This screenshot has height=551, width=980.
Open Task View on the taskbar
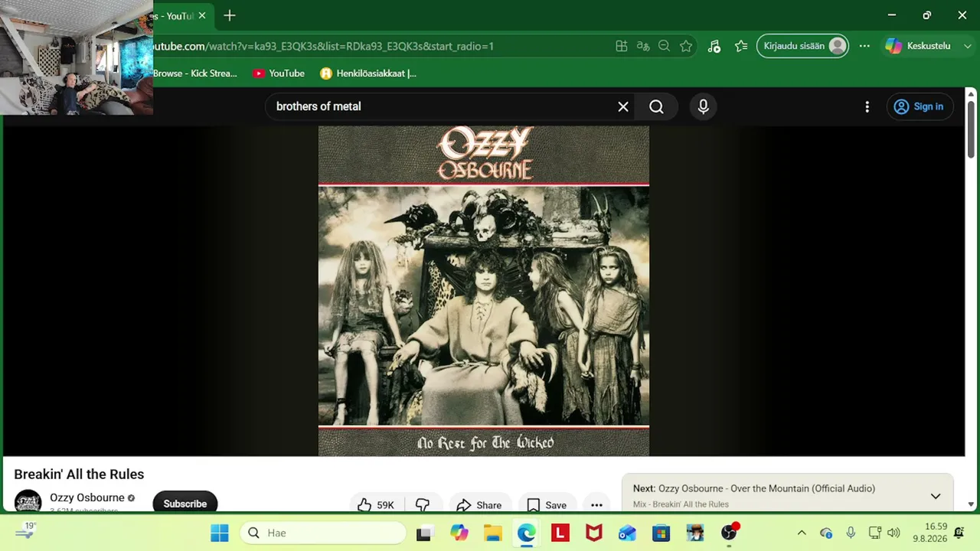point(423,533)
